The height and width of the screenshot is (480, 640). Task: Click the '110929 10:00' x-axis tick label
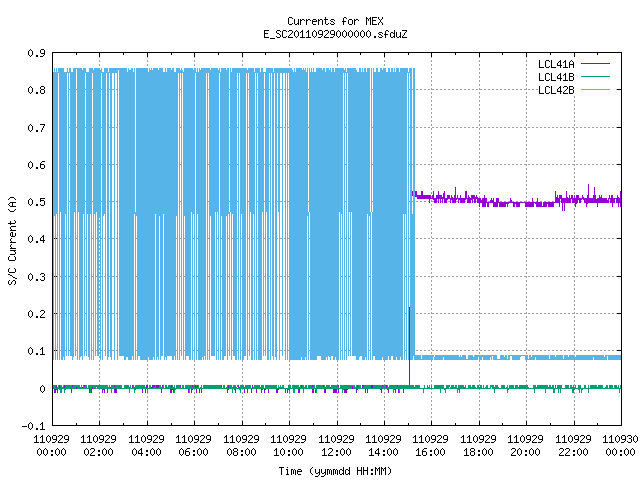tap(288, 446)
